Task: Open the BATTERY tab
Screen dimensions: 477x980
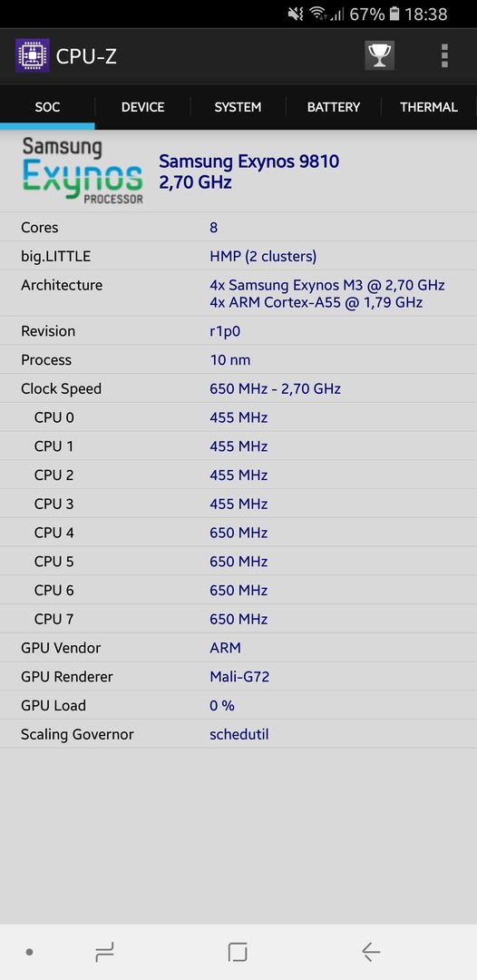Action: point(334,107)
